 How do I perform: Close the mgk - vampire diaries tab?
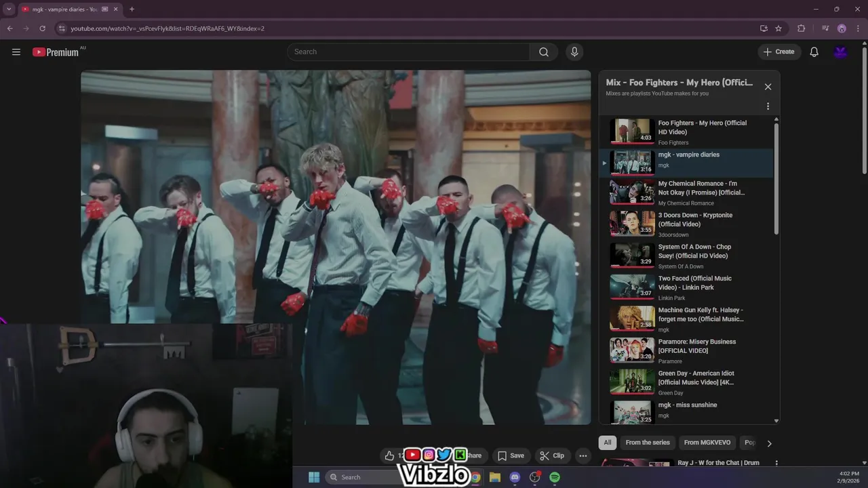(115, 9)
